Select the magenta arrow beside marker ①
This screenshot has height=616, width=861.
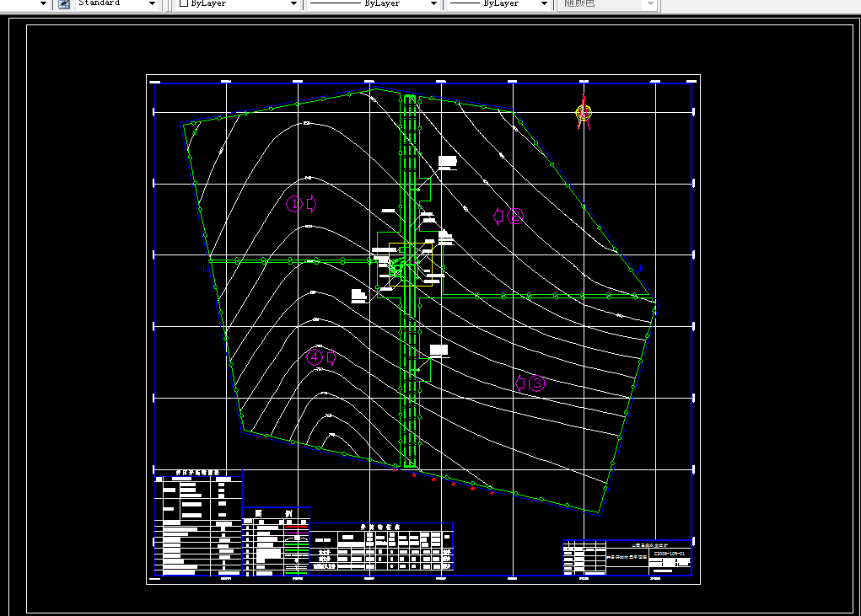[311, 204]
